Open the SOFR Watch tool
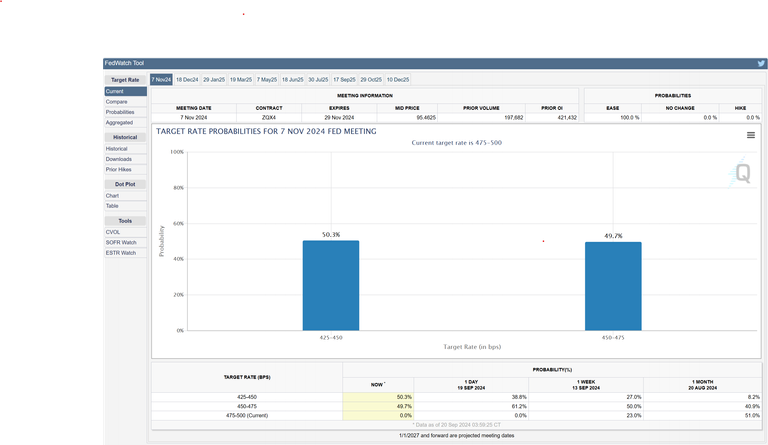 click(120, 242)
